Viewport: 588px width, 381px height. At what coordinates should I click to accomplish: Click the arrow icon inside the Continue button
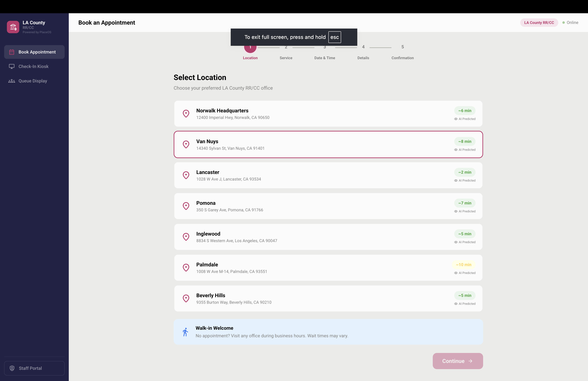coord(470,361)
